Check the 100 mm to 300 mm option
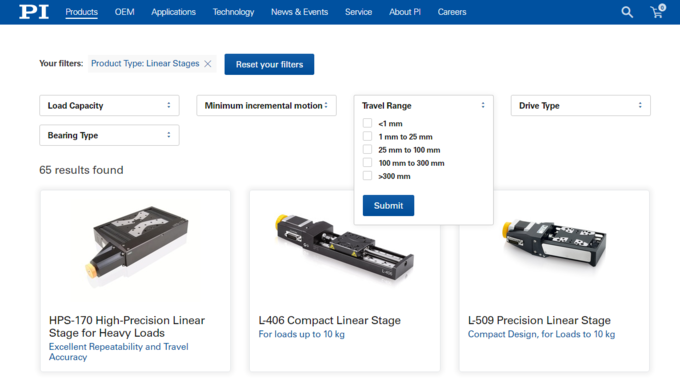The width and height of the screenshot is (680, 383). point(367,163)
